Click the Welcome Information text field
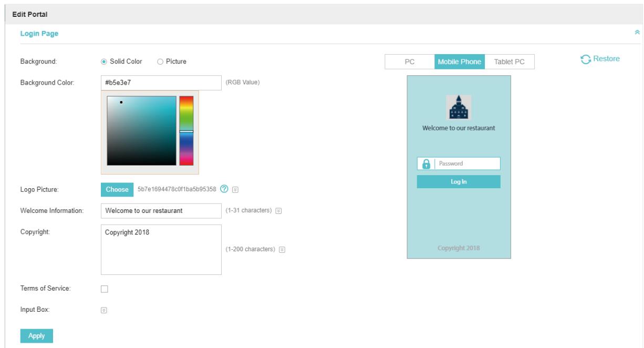Image resolution: width=644 pixels, height=348 pixels. pos(161,211)
